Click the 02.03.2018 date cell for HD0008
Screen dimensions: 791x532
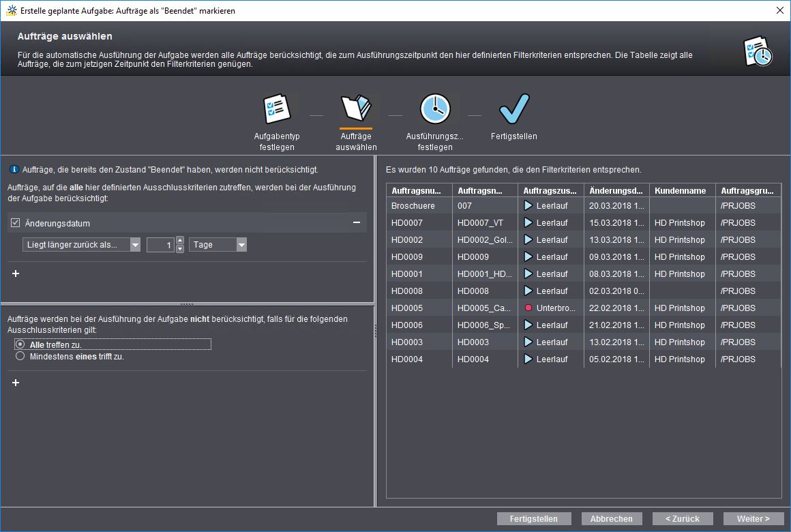pos(616,291)
